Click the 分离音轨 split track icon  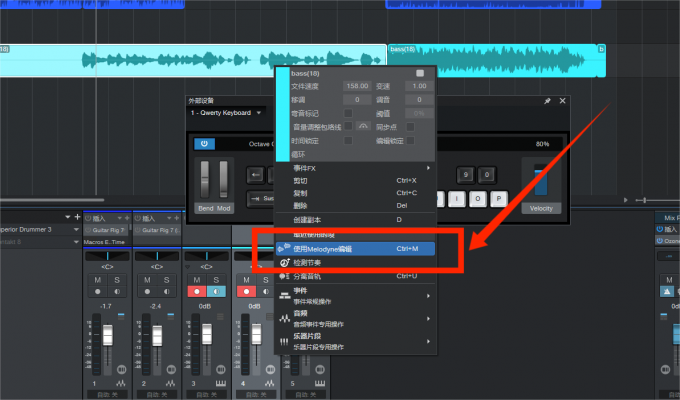click(x=284, y=276)
